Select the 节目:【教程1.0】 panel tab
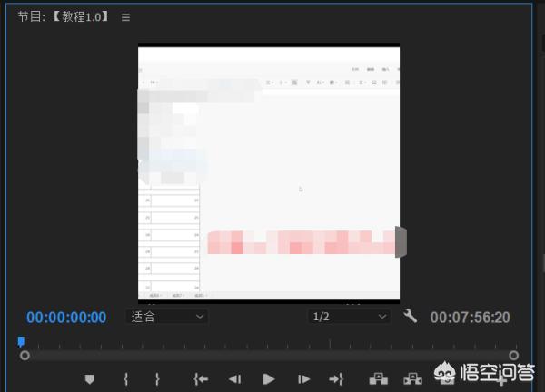The image size is (545, 392). 64,17
